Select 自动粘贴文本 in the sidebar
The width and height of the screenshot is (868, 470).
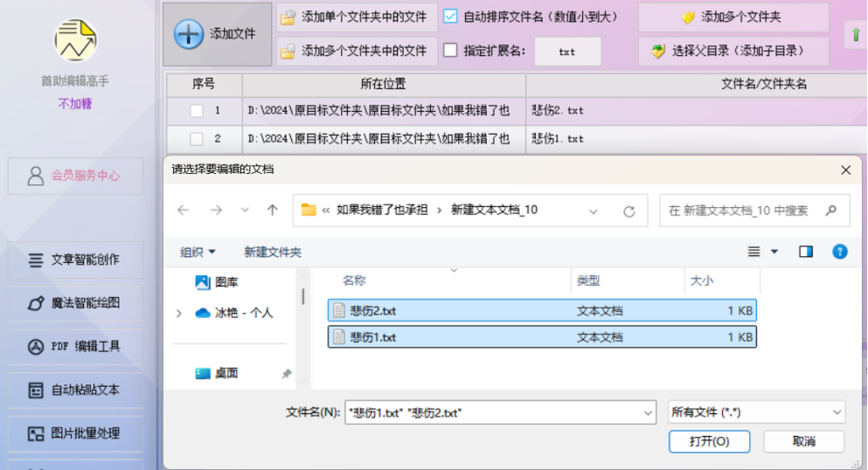pyautogui.click(x=75, y=391)
